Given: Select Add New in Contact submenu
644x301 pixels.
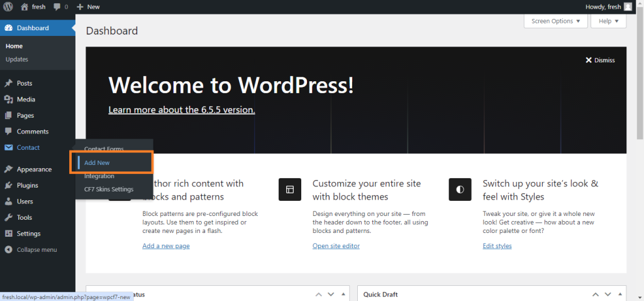Looking at the screenshot, I should coord(97,162).
